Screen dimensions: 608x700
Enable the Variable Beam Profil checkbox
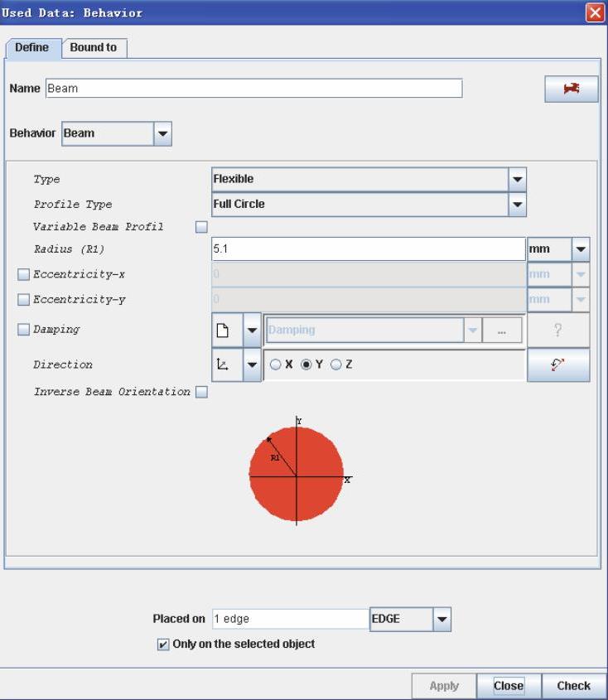[200, 227]
